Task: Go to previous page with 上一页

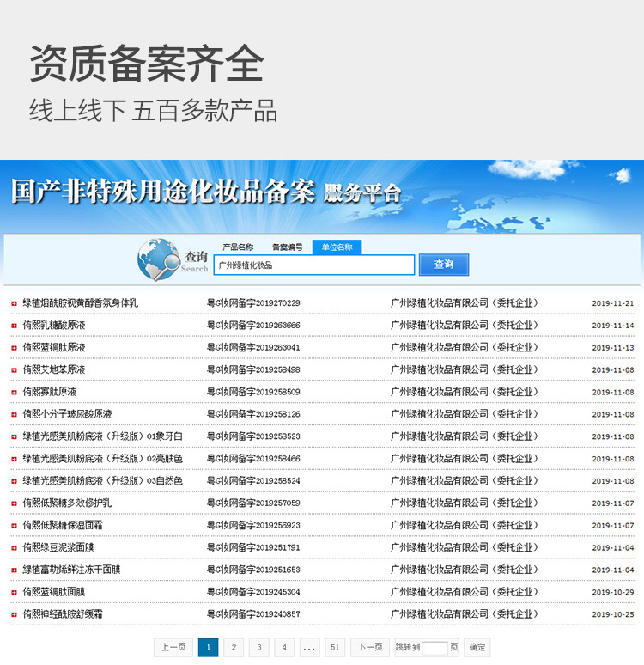Action: click(173, 647)
